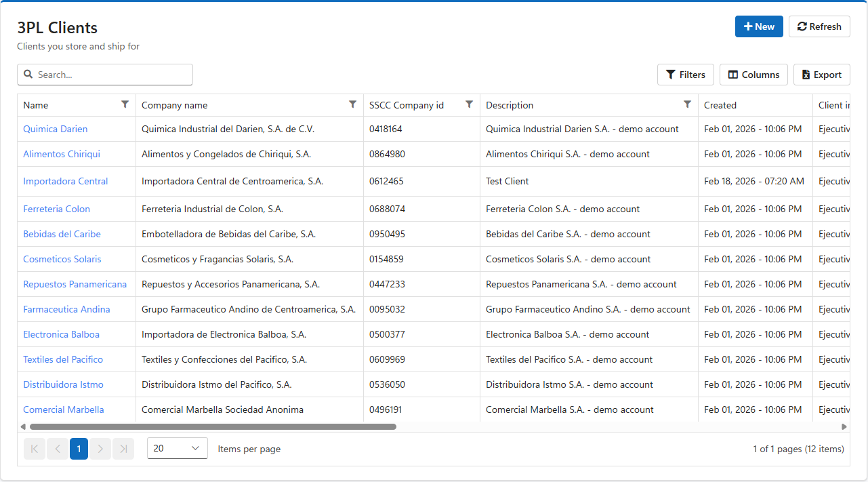Sort by Company name column header
Viewport: 868px width, 482px height.
[x=175, y=105]
